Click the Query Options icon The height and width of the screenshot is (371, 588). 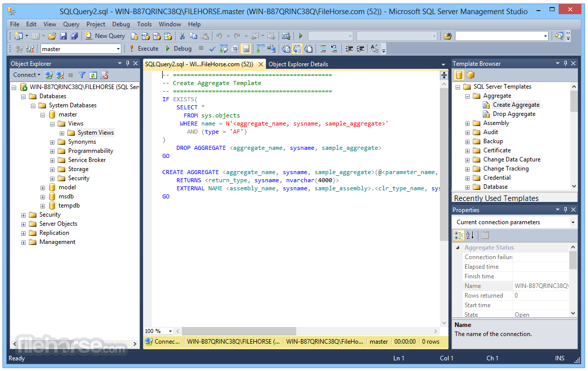235,49
